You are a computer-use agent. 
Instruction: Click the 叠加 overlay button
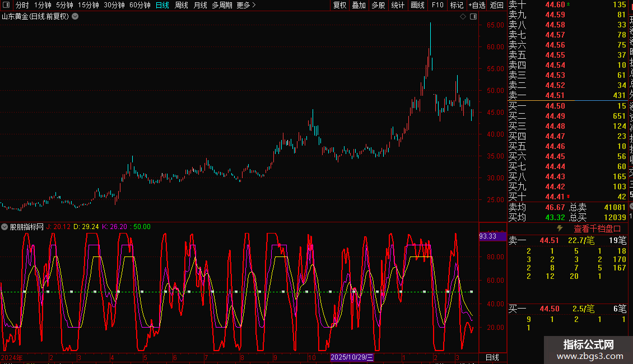(x=359, y=5)
